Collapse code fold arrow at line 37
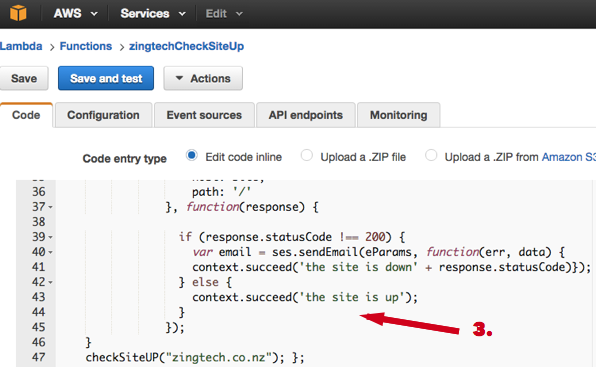 click(50, 207)
